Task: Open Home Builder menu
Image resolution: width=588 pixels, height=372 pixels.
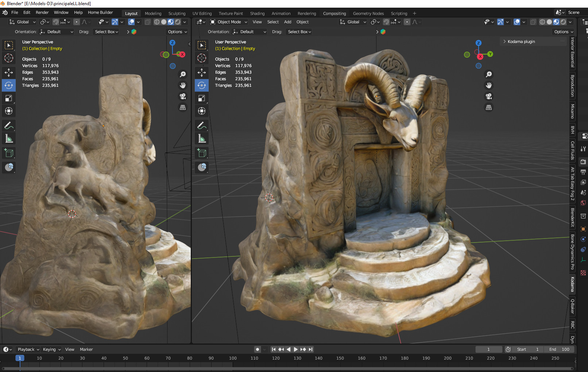Action: (100, 12)
